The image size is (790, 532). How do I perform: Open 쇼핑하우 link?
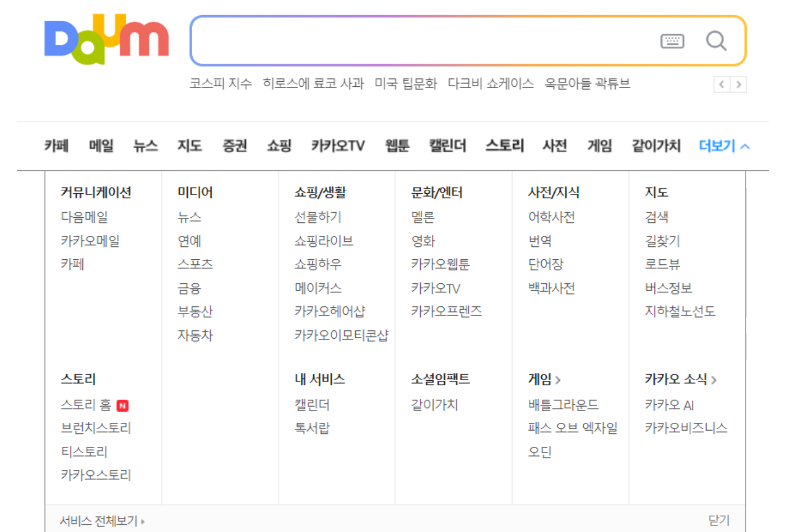[318, 264]
